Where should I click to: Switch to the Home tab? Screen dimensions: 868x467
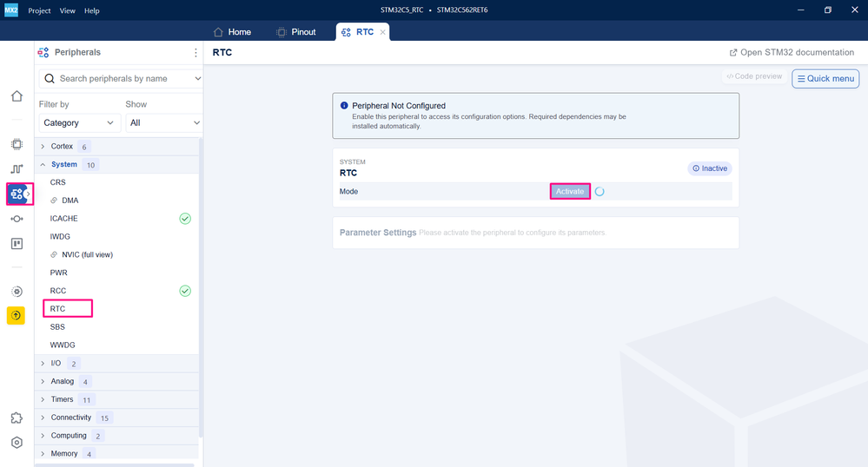[x=233, y=32]
